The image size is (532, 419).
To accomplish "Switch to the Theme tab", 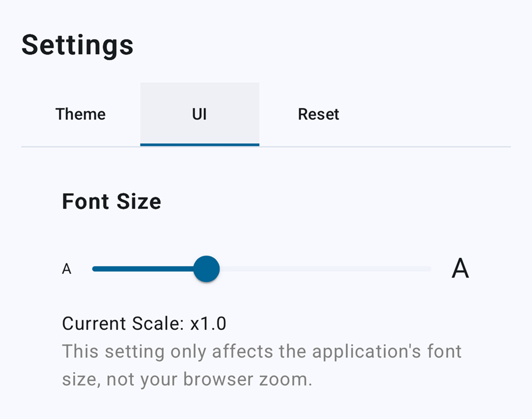I will 80,114.
